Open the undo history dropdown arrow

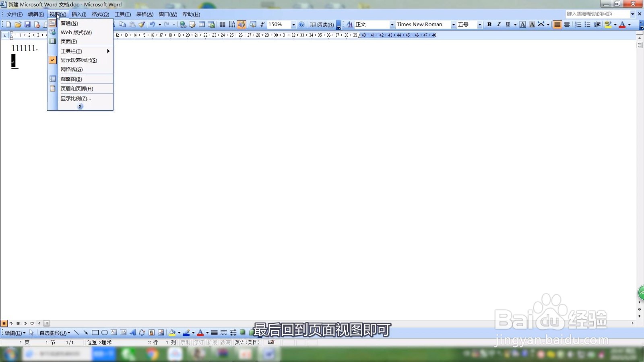pos(160,25)
